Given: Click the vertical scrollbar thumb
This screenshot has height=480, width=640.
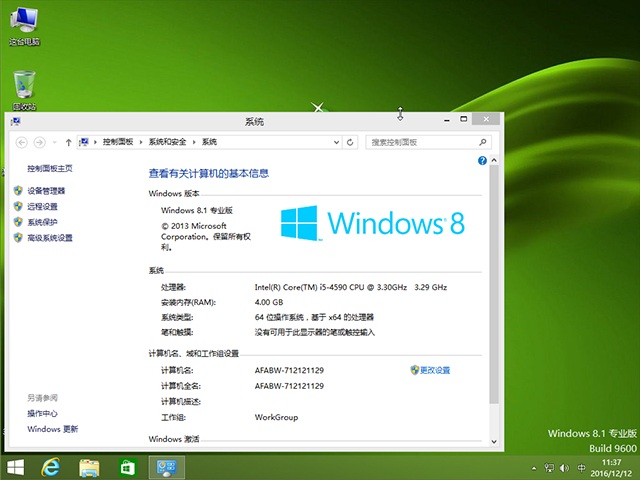Looking at the screenshot, I should pos(494,284).
